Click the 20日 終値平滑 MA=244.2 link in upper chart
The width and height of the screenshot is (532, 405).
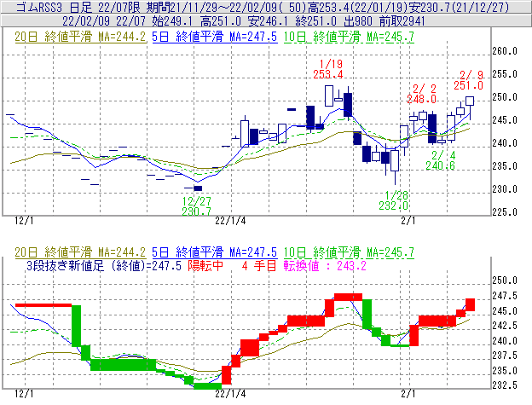pos(80,37)
